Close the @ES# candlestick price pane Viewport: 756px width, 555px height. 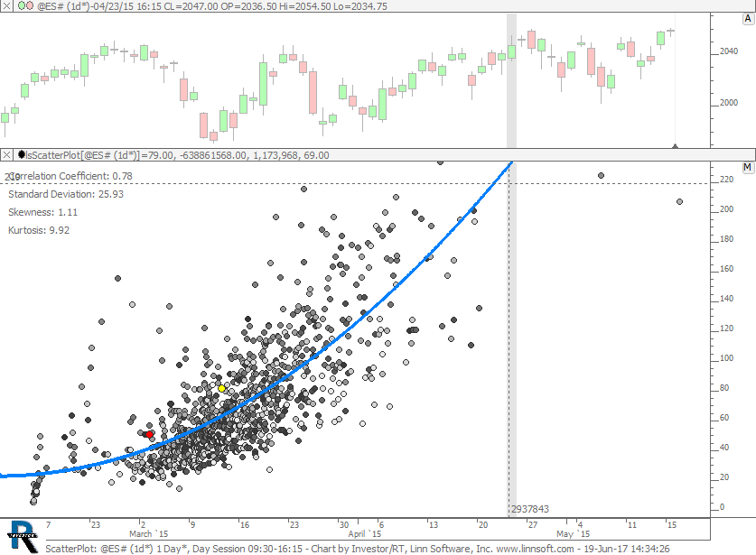coord(8,5)
